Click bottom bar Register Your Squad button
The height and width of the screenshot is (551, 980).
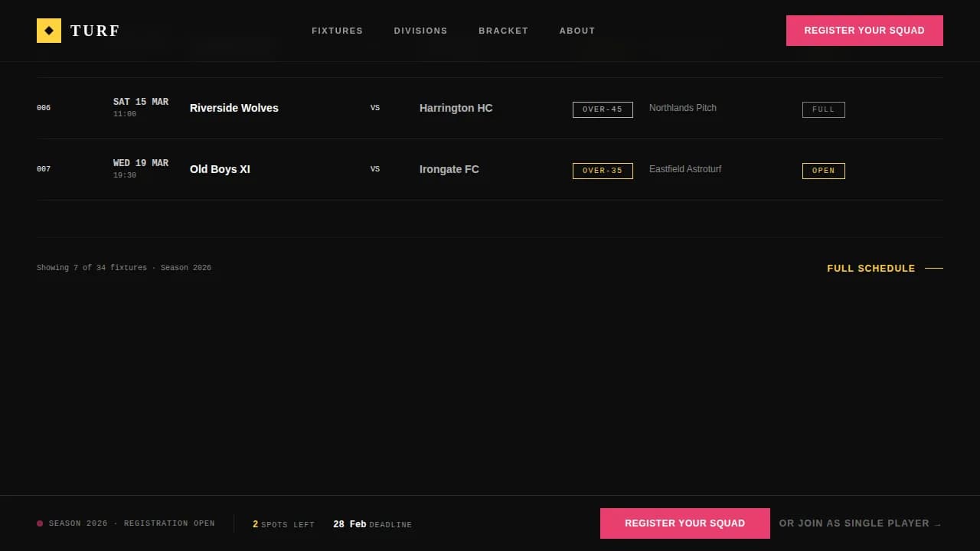pyautogui.click(x=684, y=523)
